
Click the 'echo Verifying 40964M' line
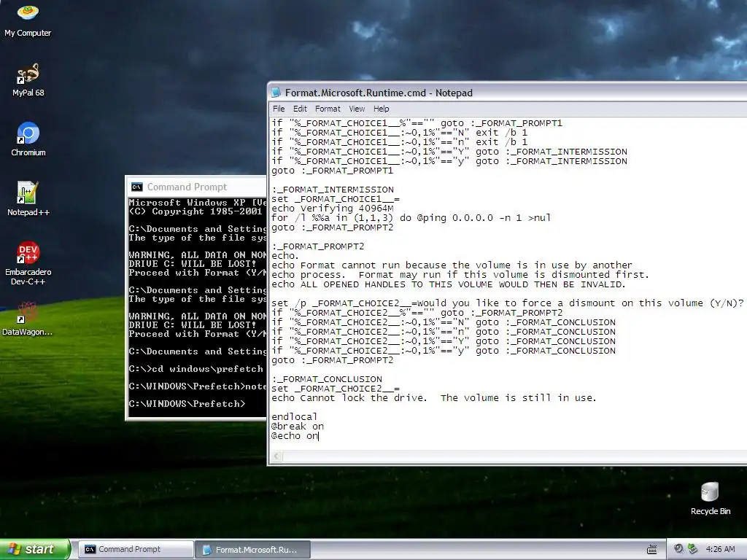pyautogui.click(x=333, y=209)
